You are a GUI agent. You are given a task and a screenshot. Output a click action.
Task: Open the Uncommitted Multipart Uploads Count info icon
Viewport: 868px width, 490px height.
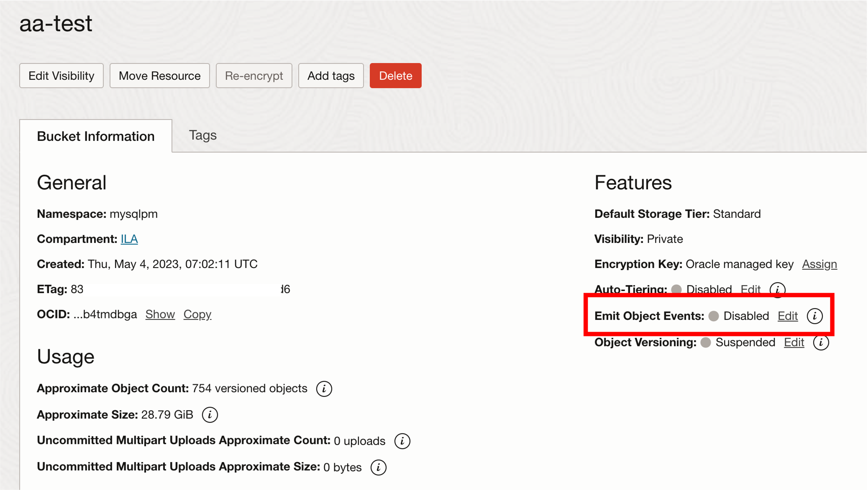pyautogui.click(x=402, y=441)
